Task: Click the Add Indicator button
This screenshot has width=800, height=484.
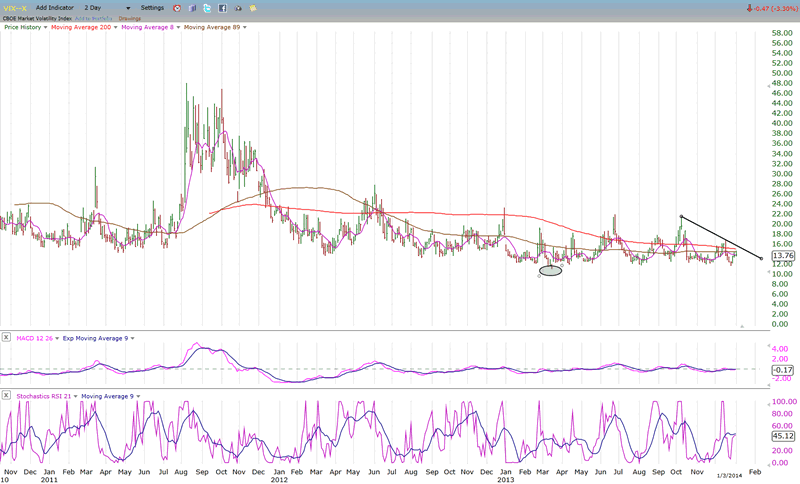Action: click(54, 7)
